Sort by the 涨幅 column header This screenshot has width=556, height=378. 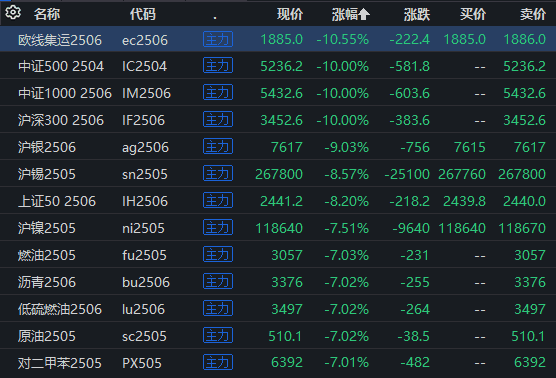(351, 15)
